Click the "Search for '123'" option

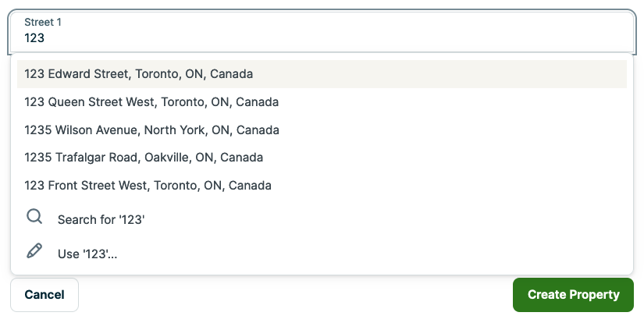coord(101,220)
